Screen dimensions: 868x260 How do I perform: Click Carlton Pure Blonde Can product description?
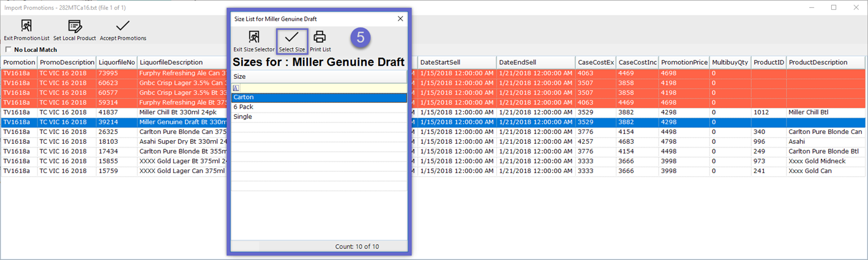[x=826, y=132]
